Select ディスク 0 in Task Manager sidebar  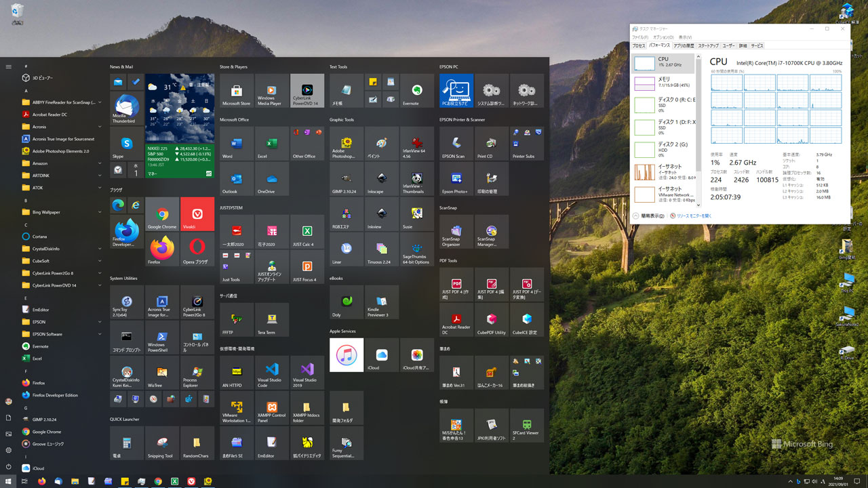click(x=663, y=105)
